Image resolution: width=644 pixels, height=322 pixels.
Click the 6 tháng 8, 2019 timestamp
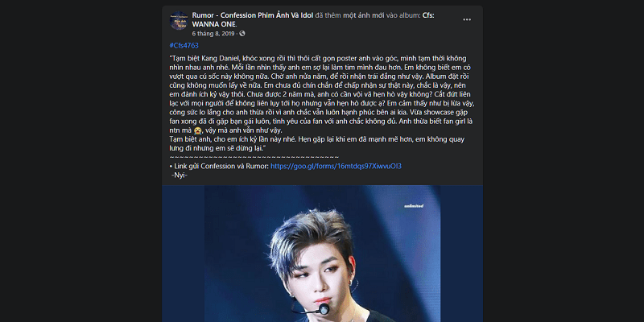coord(213,33)
